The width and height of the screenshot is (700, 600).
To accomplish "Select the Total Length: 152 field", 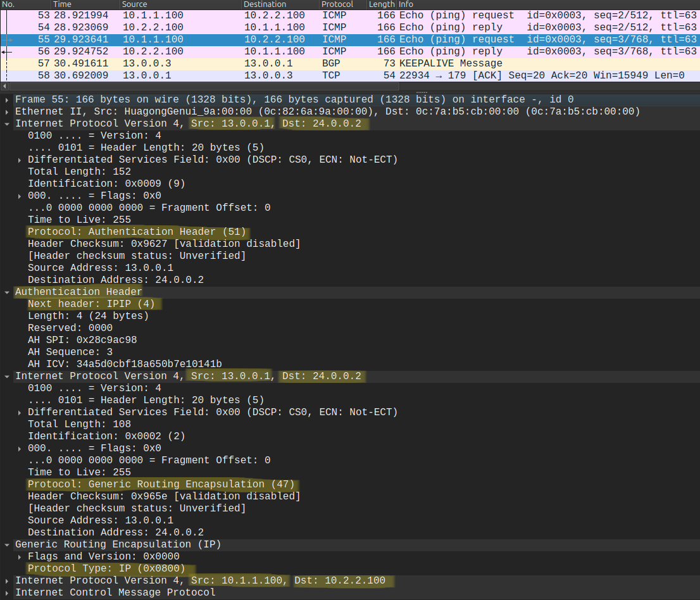I will [80, 172].
